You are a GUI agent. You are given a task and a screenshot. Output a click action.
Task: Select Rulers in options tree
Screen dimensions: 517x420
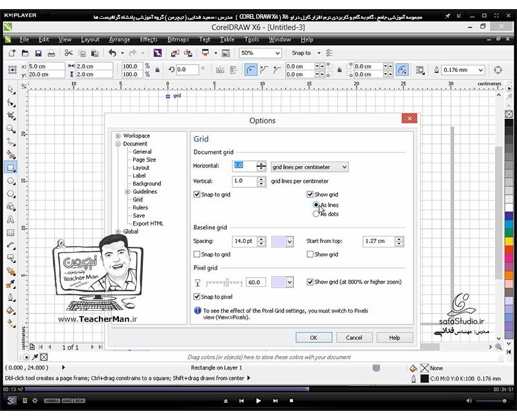[140, 207]
